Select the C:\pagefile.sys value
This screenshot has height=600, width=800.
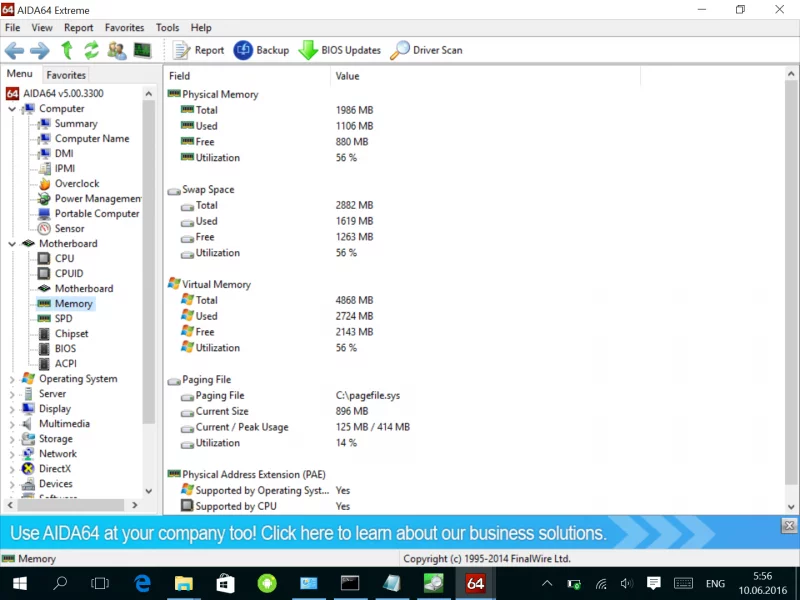pyautogui.click(x=368, y=395)
